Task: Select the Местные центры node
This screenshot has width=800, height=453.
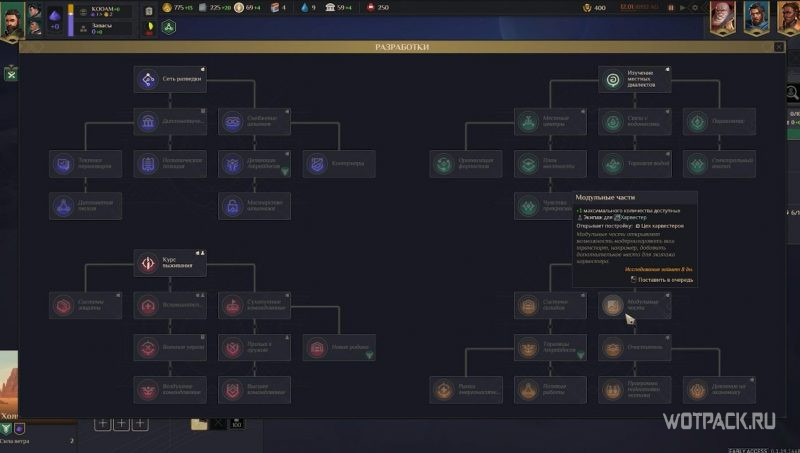Action: pyautogui.click(x=550, y=122)
